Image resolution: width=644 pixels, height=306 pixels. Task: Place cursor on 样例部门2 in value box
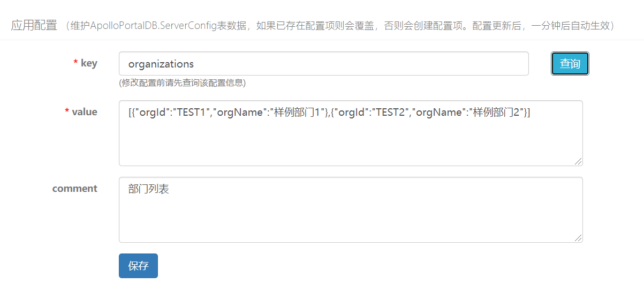(x=494, y=112)
